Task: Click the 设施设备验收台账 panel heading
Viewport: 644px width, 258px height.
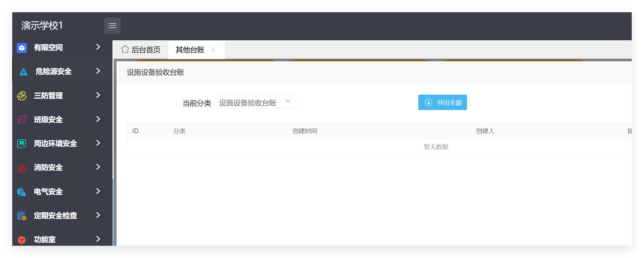Action: 155,72
